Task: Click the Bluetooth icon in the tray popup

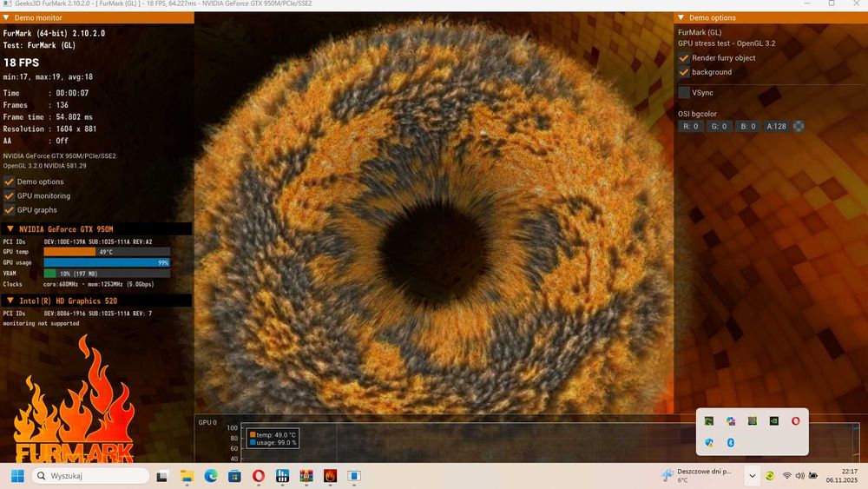Action: (731, 442)
